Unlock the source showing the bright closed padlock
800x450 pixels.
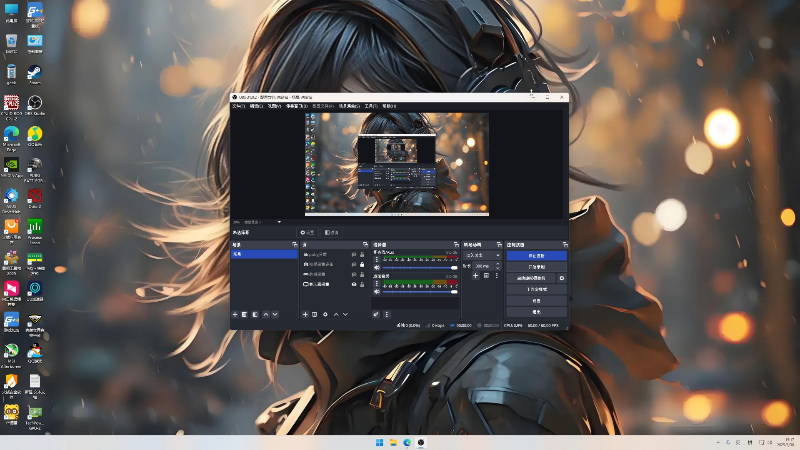click(x=362, y=264)
